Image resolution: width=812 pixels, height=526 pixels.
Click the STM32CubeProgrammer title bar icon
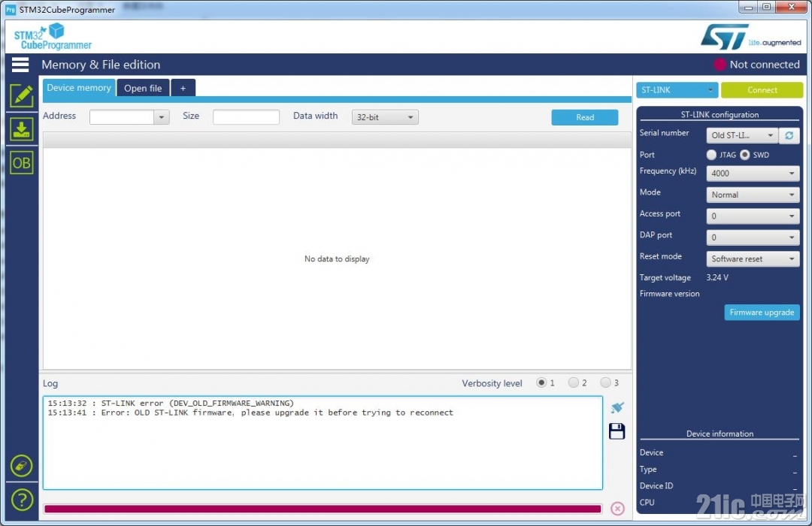click(x=11, y=10)
